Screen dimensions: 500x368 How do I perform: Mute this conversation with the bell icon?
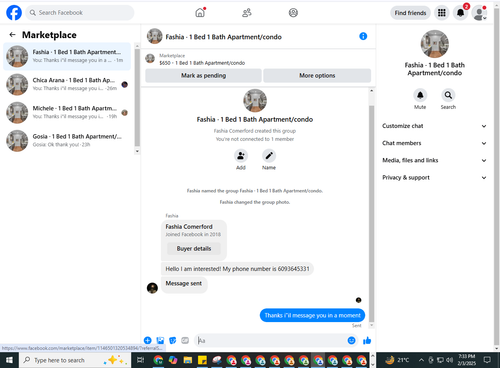click(420, 95)
